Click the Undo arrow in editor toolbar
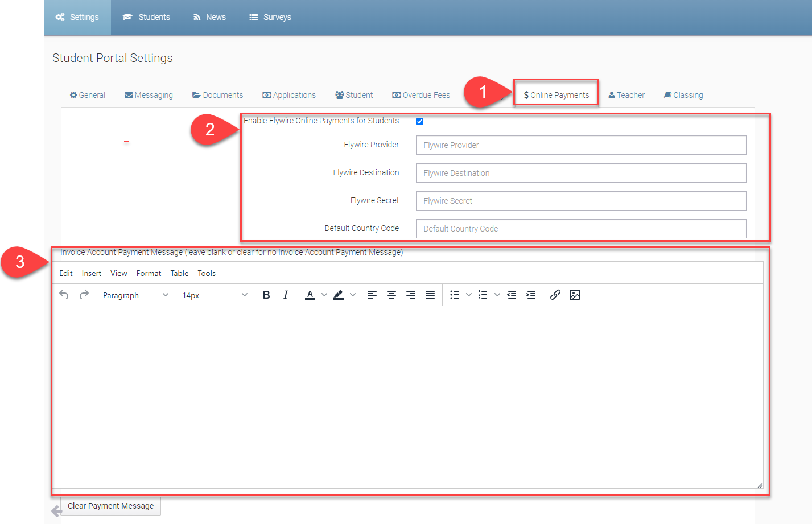 coord(64,295)
